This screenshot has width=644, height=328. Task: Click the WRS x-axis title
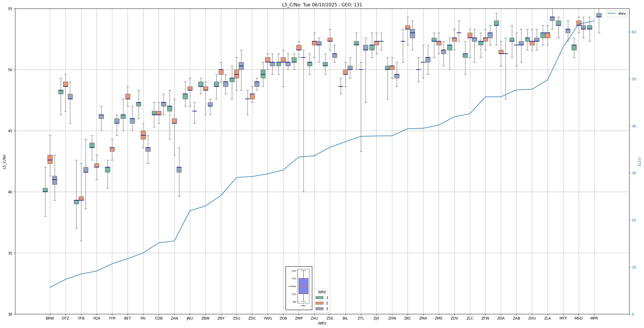click(322, 323)
